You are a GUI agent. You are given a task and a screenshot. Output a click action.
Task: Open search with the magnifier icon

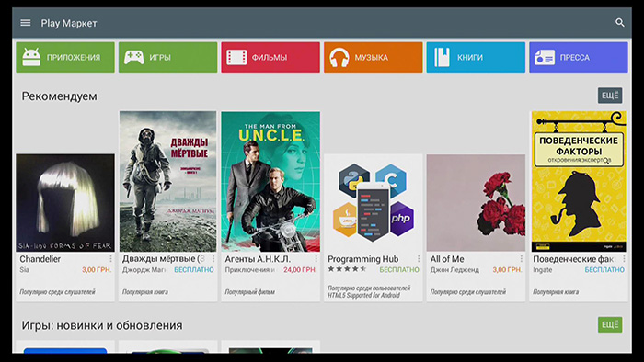[x=620, y=23]
